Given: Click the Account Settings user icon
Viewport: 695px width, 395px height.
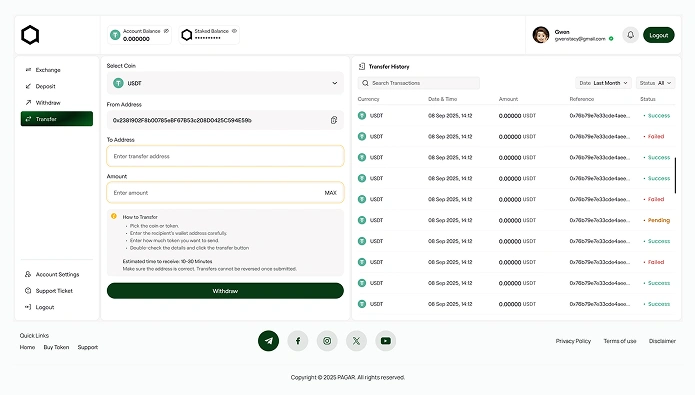Looking at the screenshot, I should (x=28, y=274).
